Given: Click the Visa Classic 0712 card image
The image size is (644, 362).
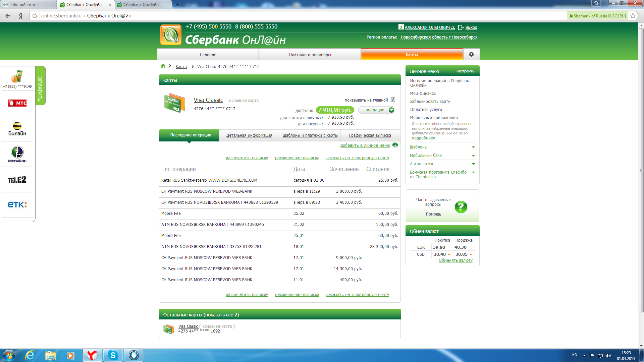Looking at the screenshot, I should click(174, 103).
